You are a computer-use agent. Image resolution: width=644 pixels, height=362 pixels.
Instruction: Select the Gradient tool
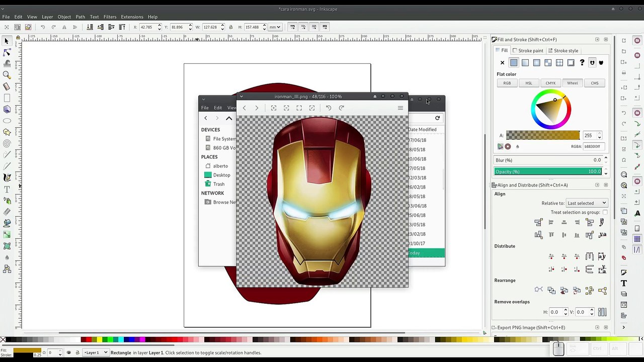7,235
